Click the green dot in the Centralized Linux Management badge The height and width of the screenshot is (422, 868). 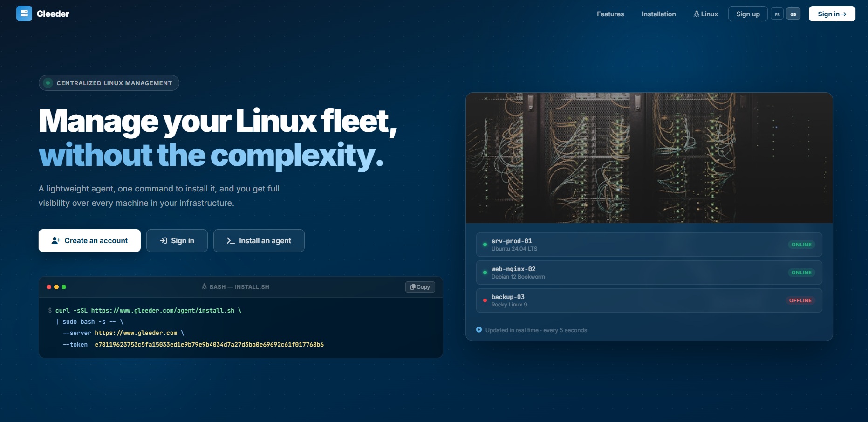tap(48, 83)
